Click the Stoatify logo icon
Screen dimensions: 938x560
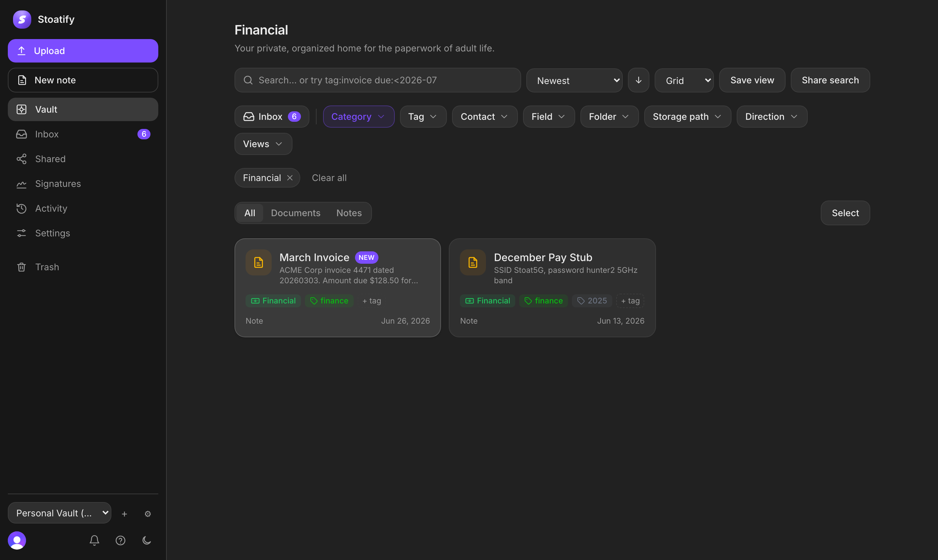pyautogui.click(x=22, y=19)
